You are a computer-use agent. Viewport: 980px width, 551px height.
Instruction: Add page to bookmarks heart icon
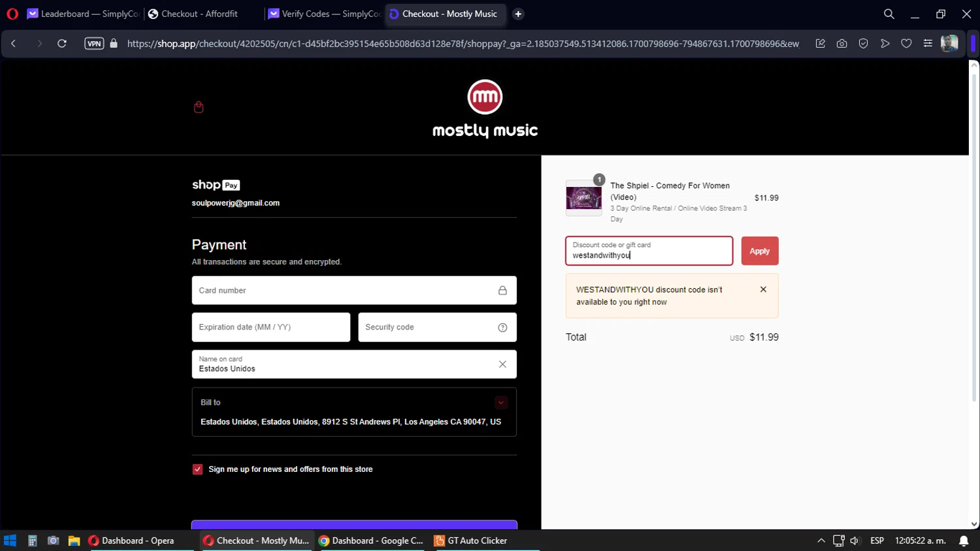click(906, 44)
